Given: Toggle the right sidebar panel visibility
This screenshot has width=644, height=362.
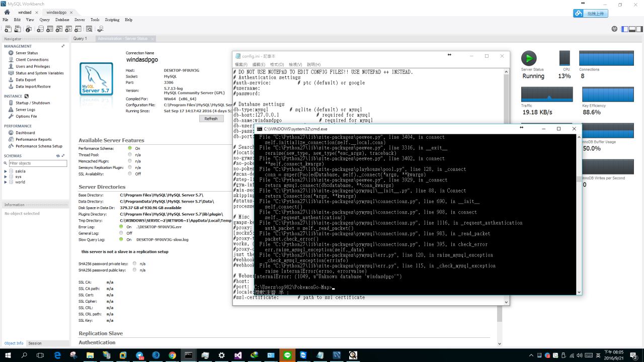Looking at the screenshot, I should point(639,29).
